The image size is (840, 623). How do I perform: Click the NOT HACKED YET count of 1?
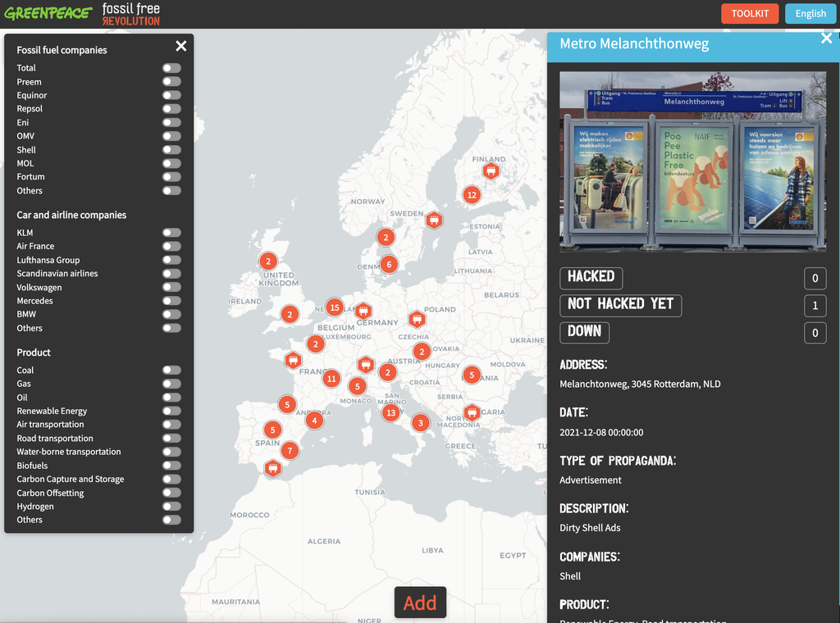click(x=815, y=306)
